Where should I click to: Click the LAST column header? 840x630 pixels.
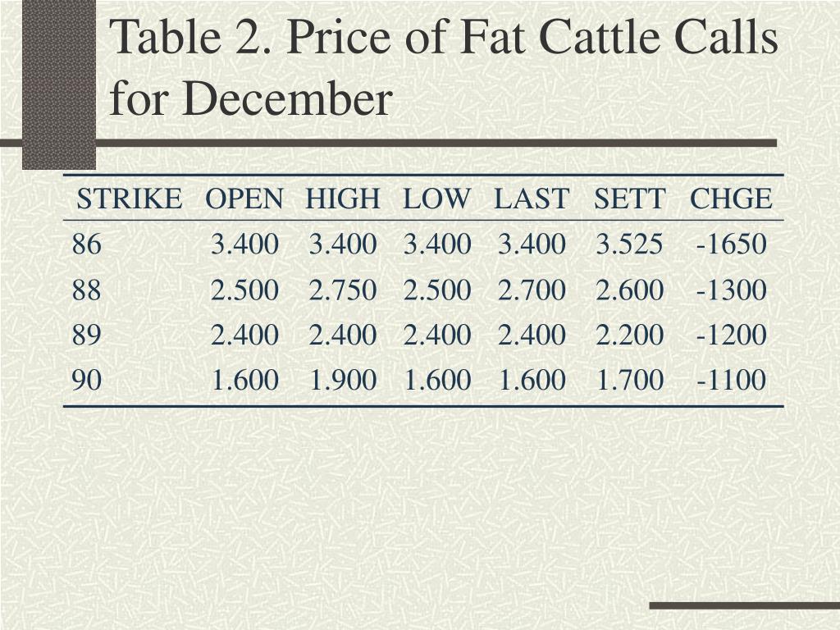click(x=531, y=199)
